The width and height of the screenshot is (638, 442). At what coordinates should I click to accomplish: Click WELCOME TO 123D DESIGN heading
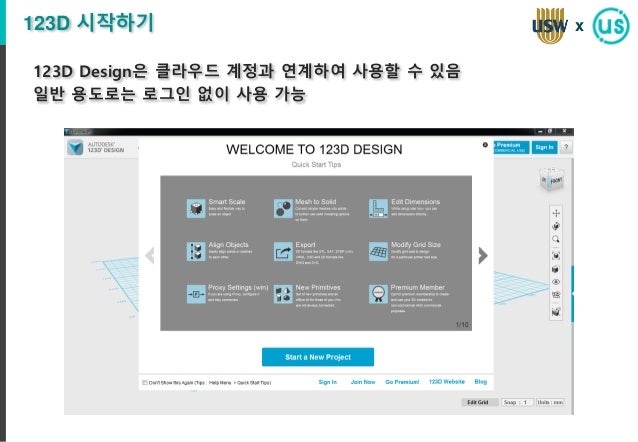[x=314, y=149]
